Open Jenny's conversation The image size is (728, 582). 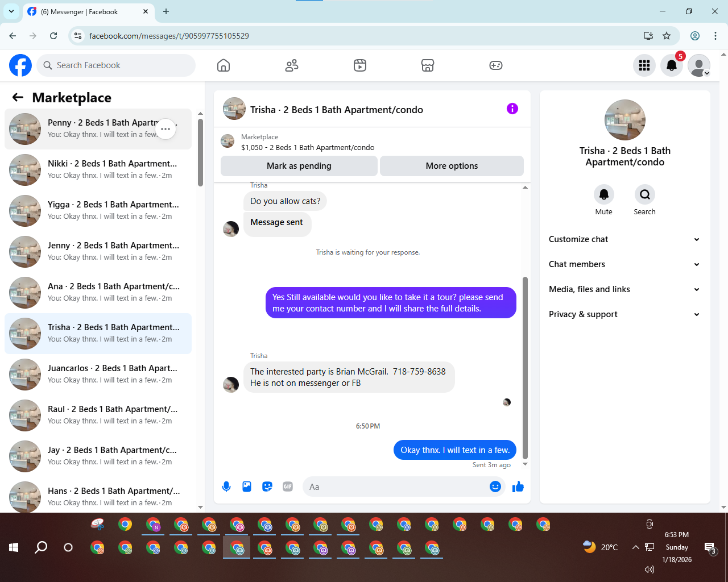(98, 252)
